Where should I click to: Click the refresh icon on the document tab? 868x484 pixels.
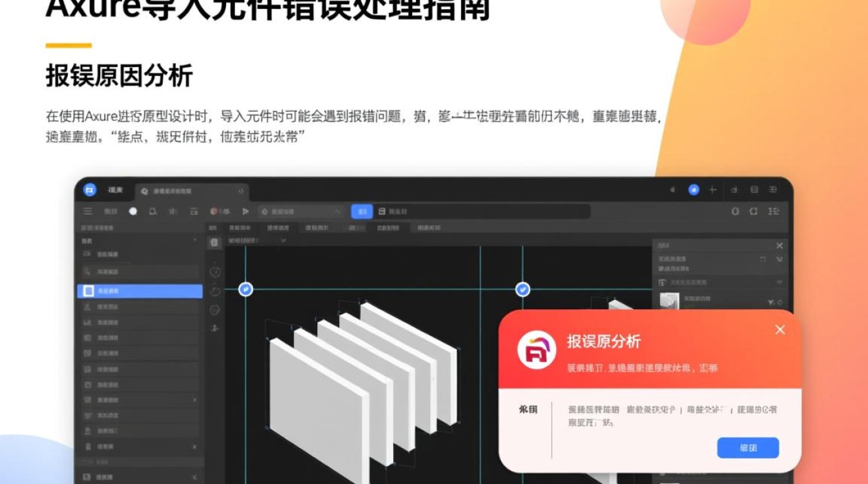point(241,191)
